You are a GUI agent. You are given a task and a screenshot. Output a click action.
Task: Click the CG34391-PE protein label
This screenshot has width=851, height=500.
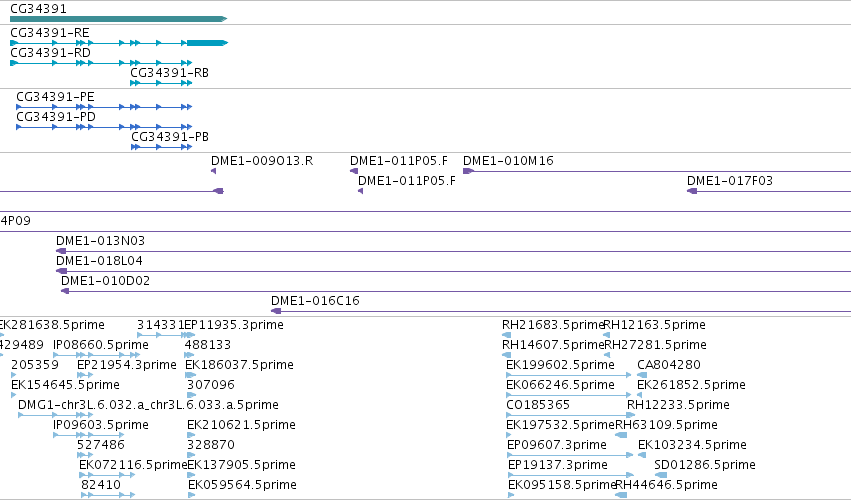(55, 97)
